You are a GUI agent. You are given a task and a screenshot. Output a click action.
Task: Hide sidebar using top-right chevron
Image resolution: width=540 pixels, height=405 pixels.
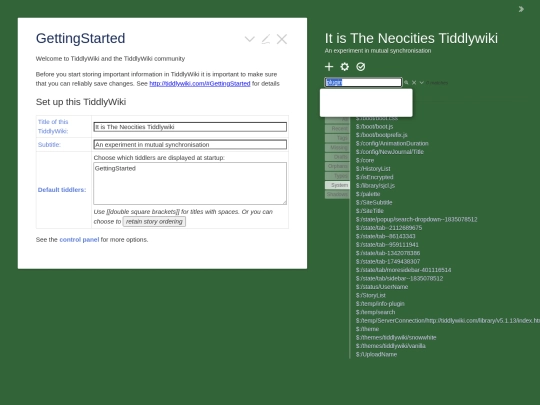pos(521,9)
